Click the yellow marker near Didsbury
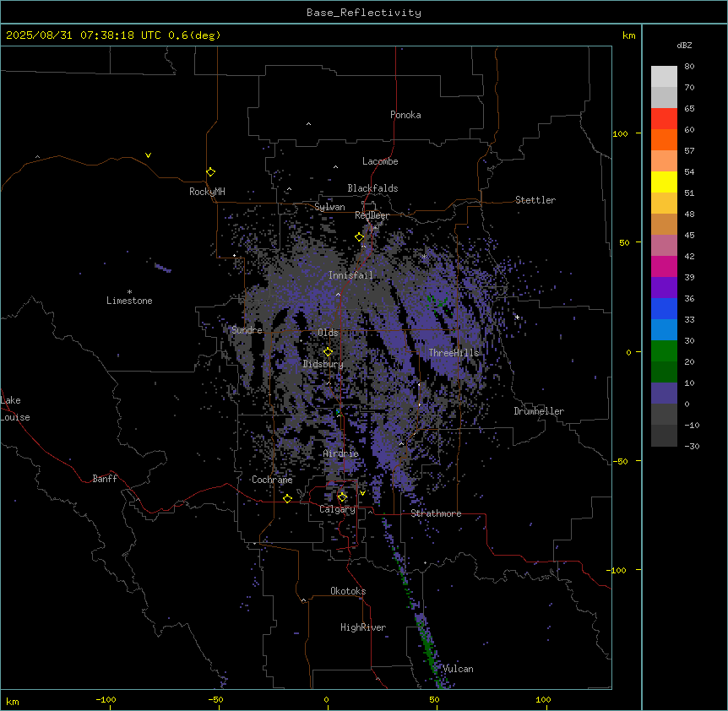 [x=329, y=352]
